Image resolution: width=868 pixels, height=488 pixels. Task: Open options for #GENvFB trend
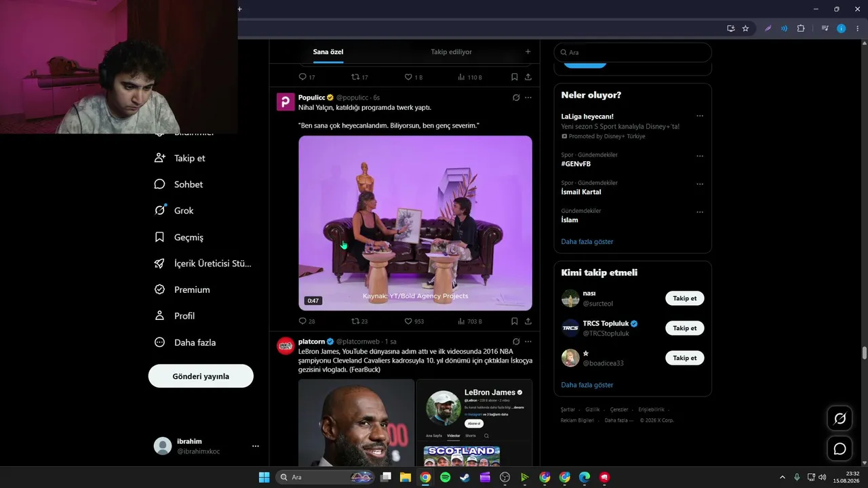click(x=700, y=156)
